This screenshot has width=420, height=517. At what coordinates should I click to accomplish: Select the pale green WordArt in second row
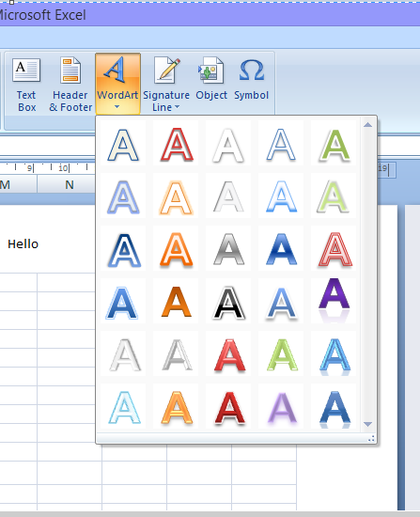(x=334, y=196)
